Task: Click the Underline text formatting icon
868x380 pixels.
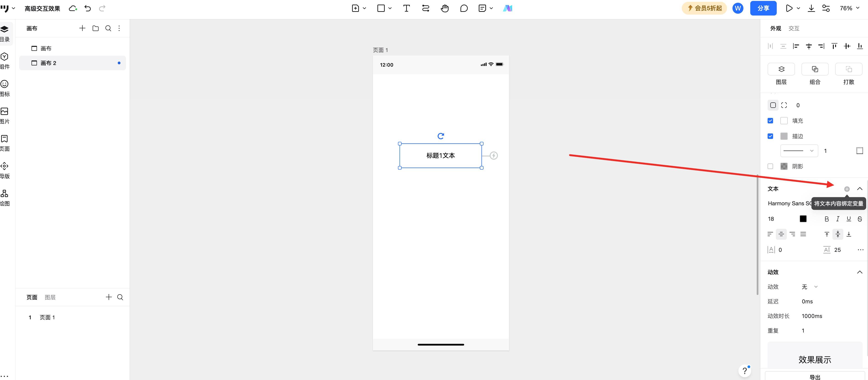Action: pos(849,219)
